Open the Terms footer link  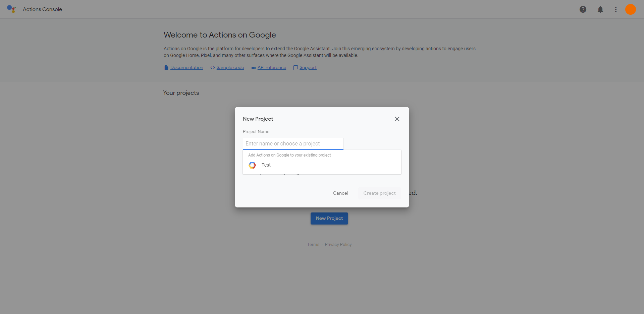[x=313, y=245]
